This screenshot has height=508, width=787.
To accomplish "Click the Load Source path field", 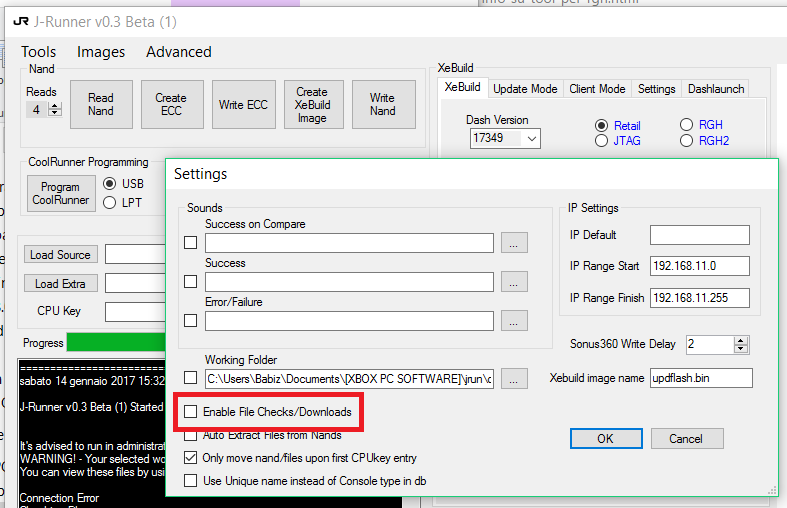I will click(135, 255).
